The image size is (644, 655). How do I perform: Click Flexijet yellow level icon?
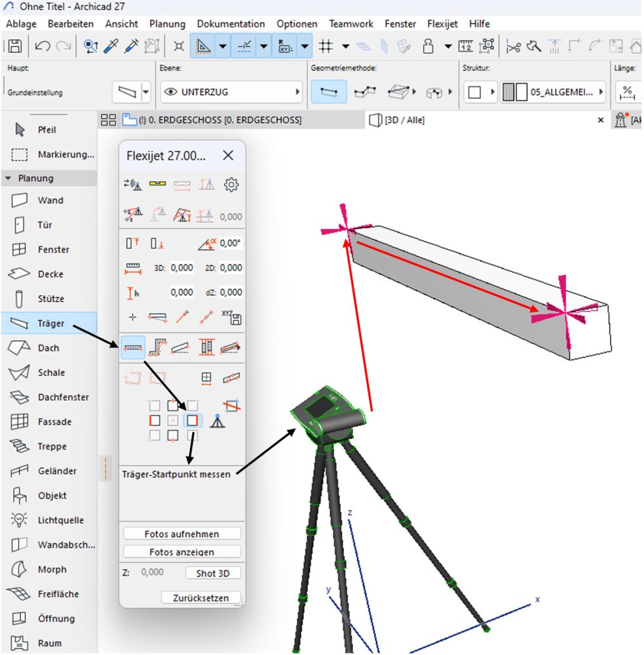157,183
